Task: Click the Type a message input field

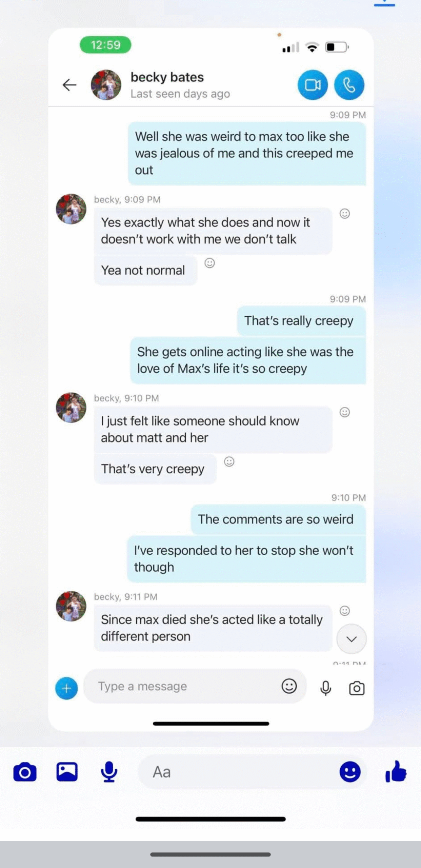Action: tap(183, 686)
